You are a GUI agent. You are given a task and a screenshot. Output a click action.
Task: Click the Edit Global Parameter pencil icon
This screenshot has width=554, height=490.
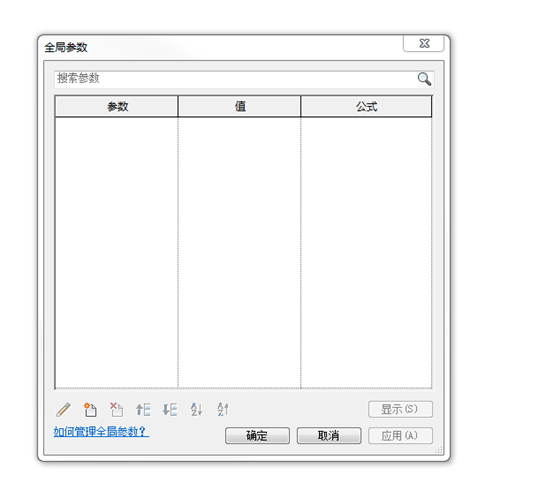[x=64, y=410]
